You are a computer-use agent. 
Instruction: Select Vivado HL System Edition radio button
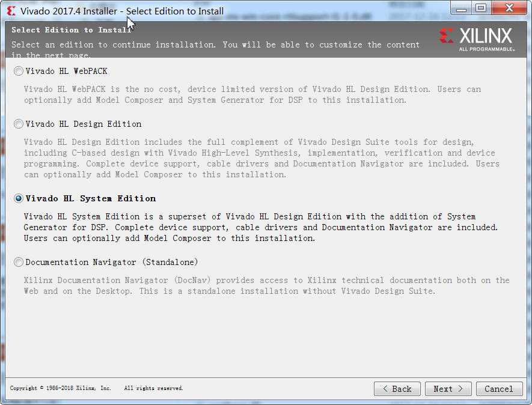tap(19, 198)
